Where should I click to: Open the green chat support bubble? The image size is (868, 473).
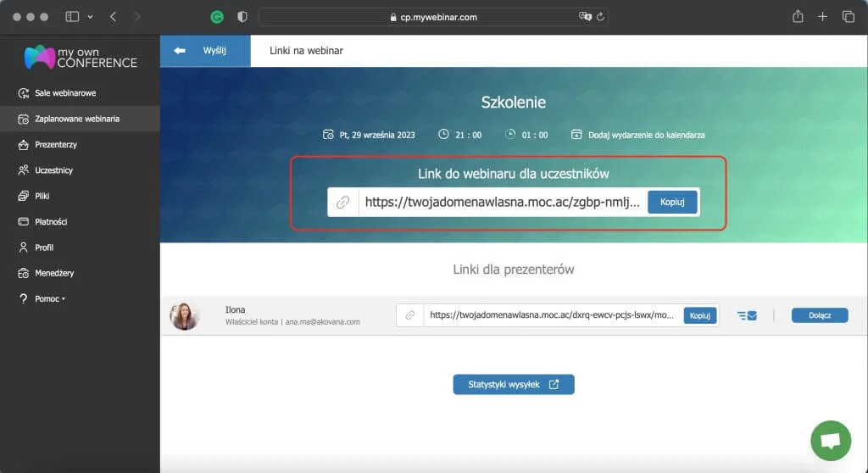[x=831, y=441]
